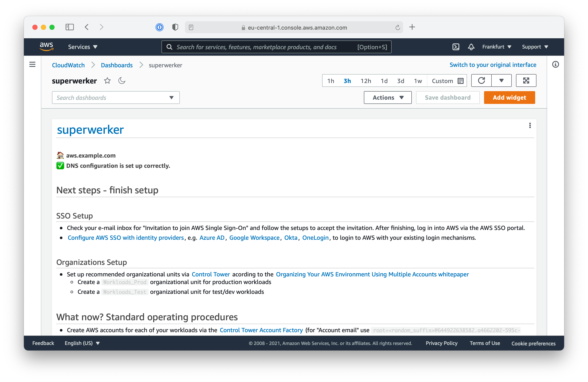The height and width of the screenshot is (382, 588).
Task: Expand the Search dashboards combo box
Action: click(116, 98)
